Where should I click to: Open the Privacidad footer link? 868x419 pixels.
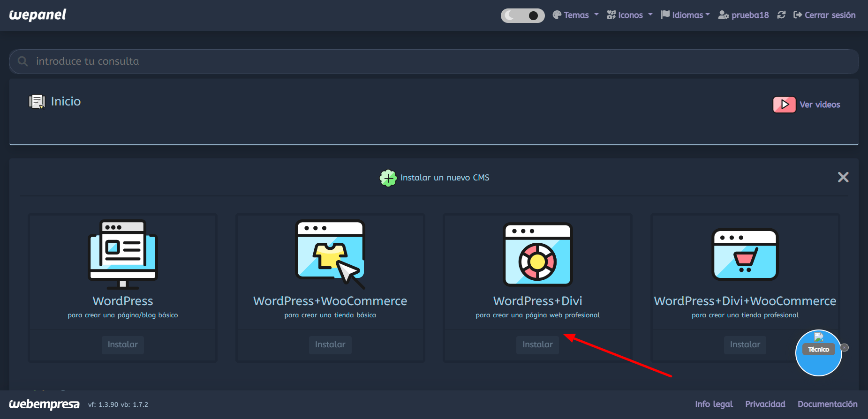click(x=765, y=404)
